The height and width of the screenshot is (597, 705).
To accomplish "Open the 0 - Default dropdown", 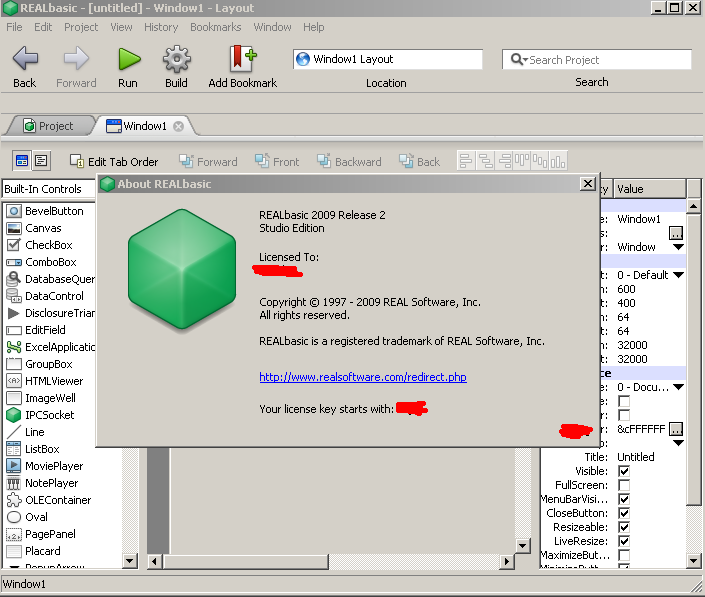I will tap(678, 275).
